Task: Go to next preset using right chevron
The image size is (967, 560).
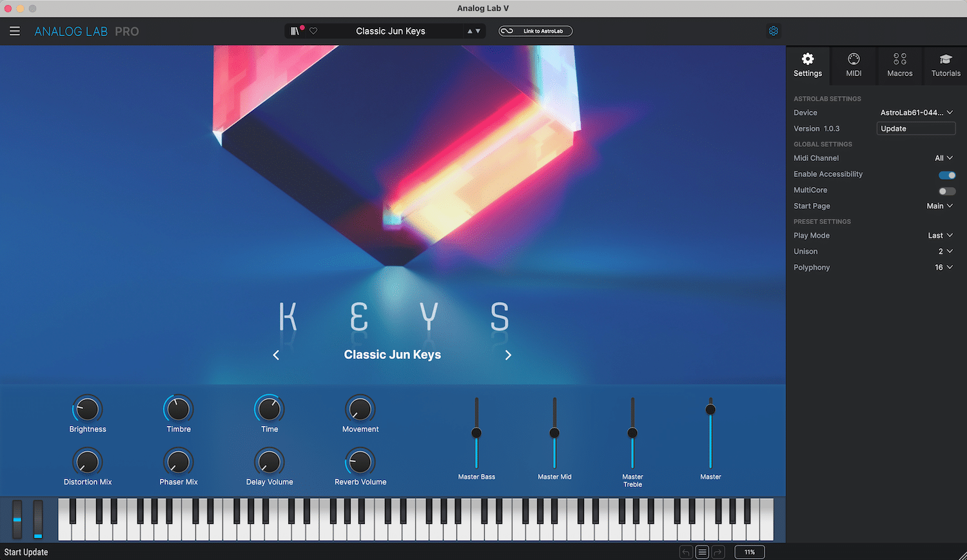Action: 508,355
